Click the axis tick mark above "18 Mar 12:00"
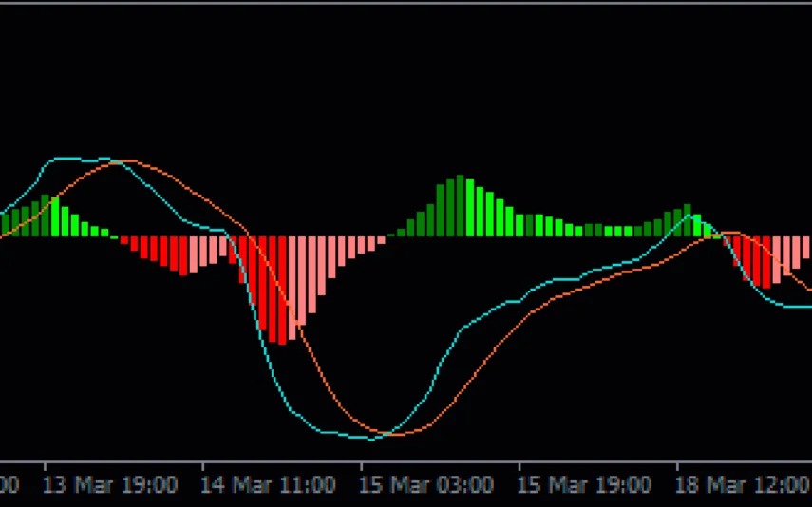Screen dimensions: 812x507 677,467
